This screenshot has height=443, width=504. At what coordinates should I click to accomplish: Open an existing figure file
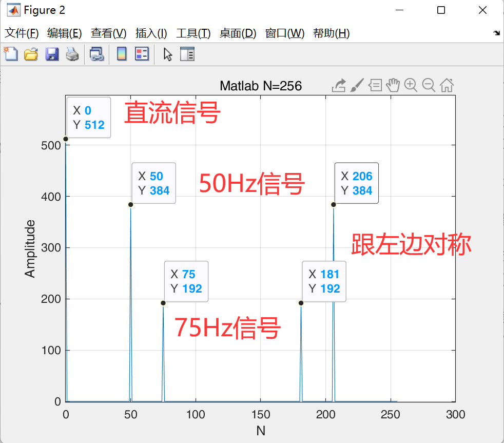[31, 54]
